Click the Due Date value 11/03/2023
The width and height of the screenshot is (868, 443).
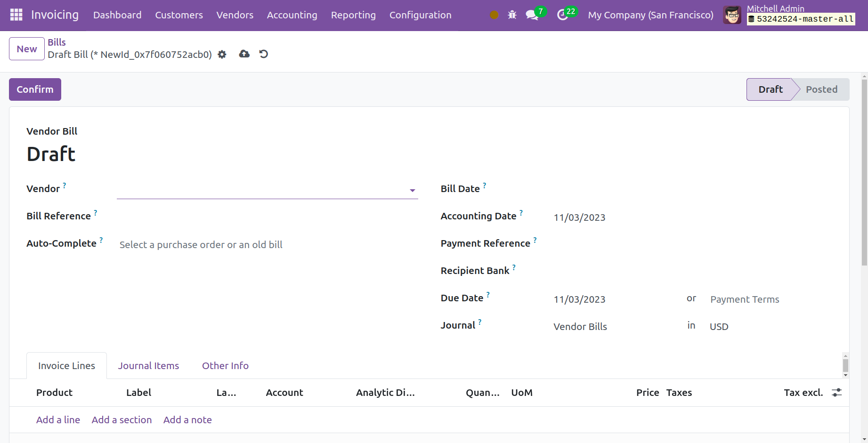(x=579, y=299)
